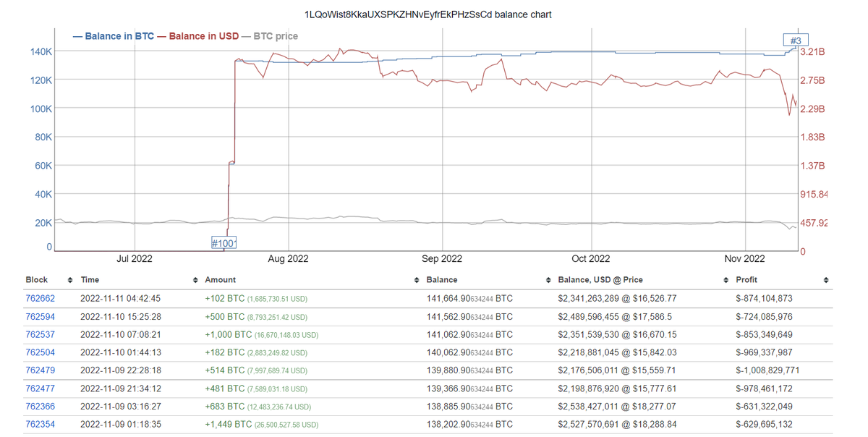Select balance 141,062.90634244 BTC
The image size is (868, 437).
[469, 334]
